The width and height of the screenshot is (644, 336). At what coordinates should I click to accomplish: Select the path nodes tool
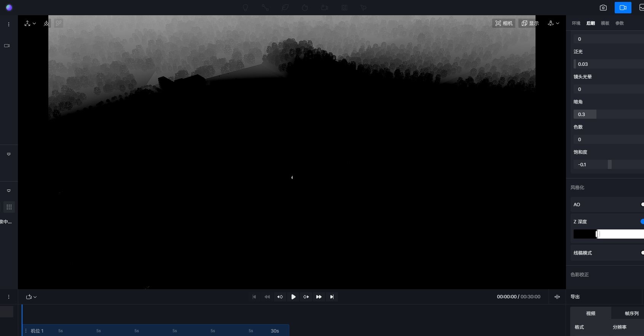pos(265,8)
